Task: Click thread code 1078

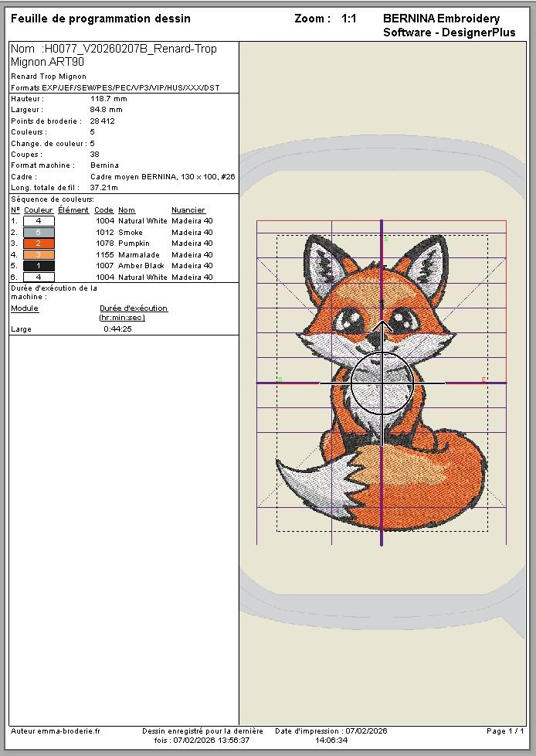Action: 105,243
